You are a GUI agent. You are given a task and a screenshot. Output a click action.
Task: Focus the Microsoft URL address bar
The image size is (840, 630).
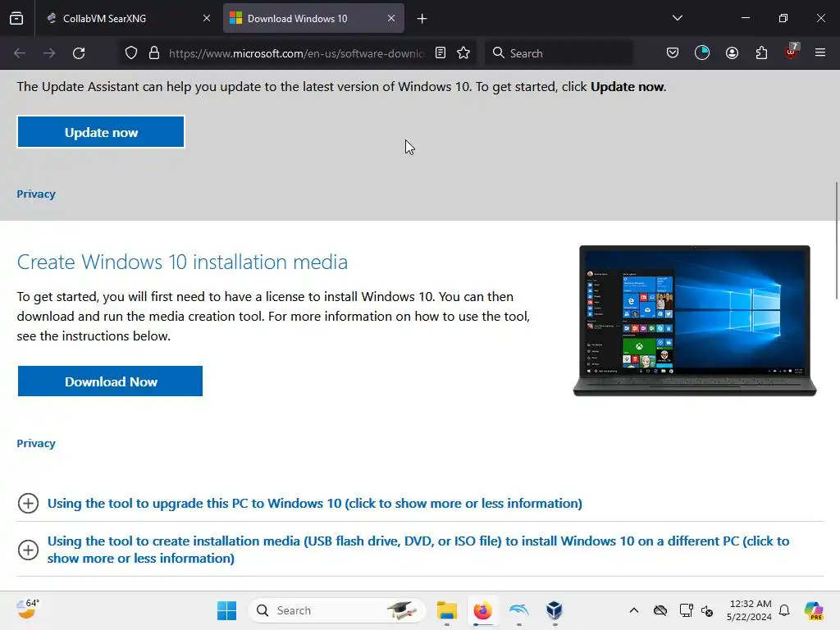[296, 53]
